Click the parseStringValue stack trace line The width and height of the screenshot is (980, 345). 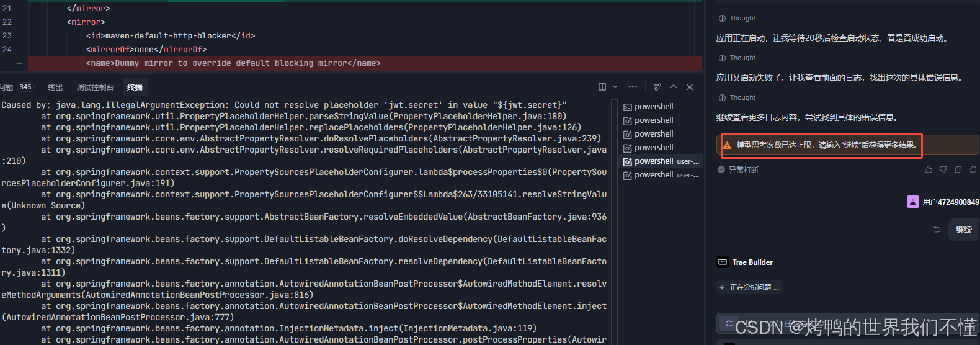click(x=303, y=117)
